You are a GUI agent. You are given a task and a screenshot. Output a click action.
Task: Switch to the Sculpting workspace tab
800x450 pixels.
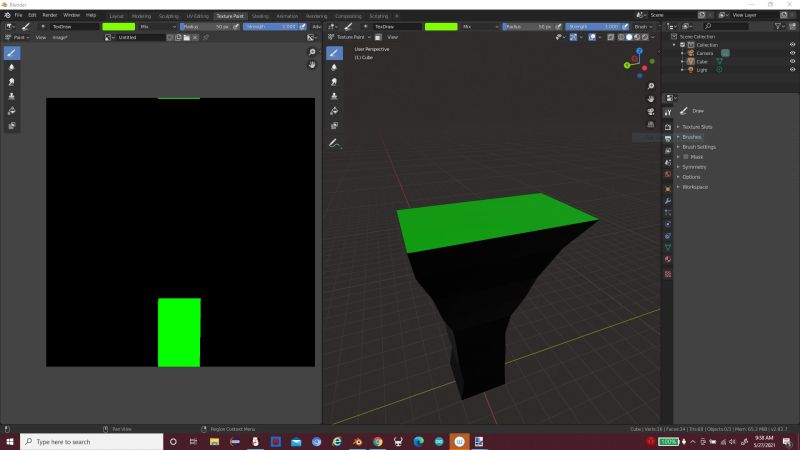[x=168, y=16]
